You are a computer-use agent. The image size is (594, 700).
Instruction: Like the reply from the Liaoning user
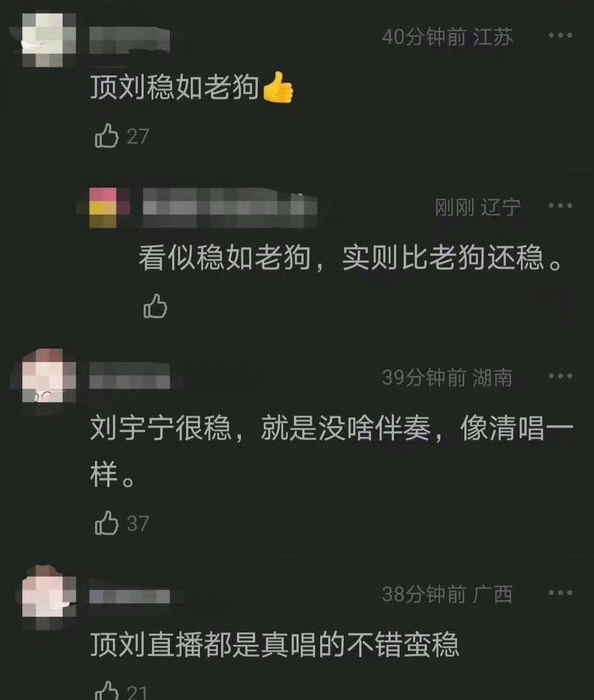coord(155,306)
